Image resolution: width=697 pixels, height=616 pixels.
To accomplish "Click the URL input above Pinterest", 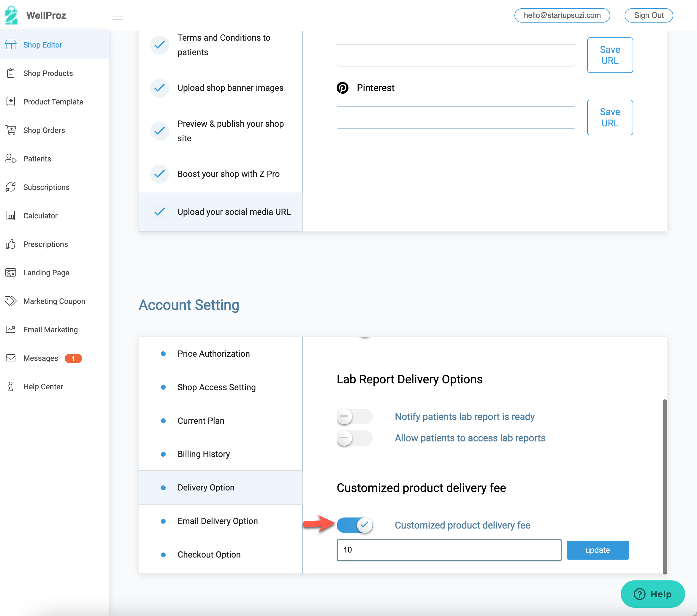I will 456,55.
